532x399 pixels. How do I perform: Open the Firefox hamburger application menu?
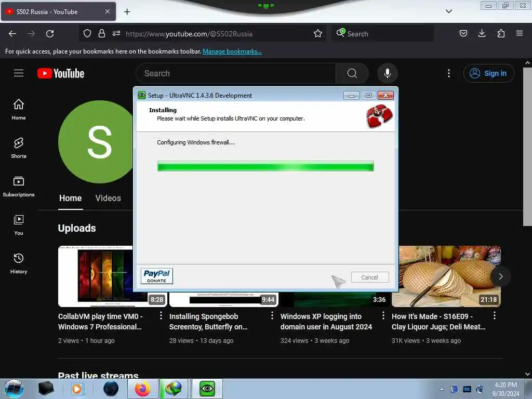(520, 33)
